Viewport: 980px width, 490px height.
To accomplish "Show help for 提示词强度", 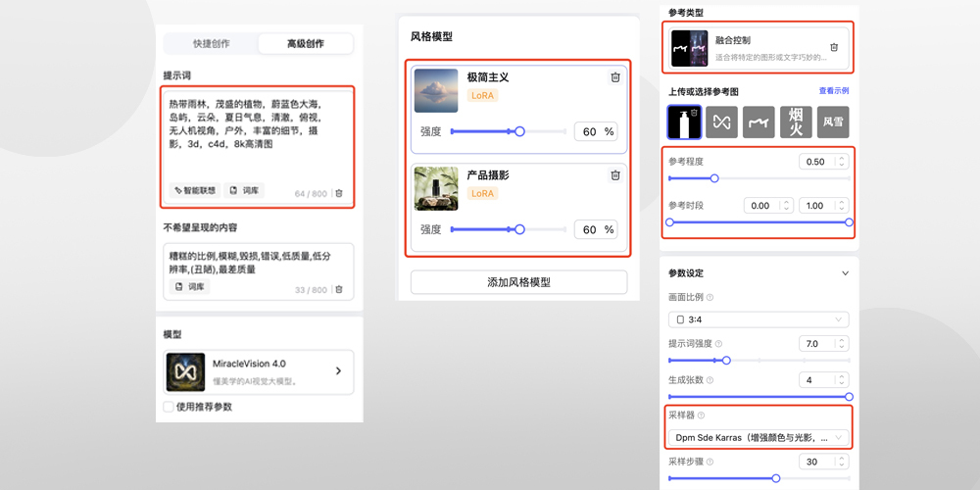I will pos(718,344).
